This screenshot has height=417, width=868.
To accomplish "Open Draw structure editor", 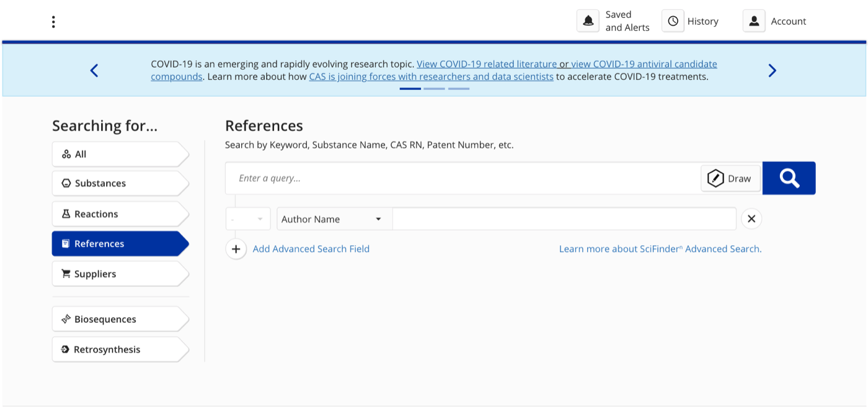I will point(730,178).
